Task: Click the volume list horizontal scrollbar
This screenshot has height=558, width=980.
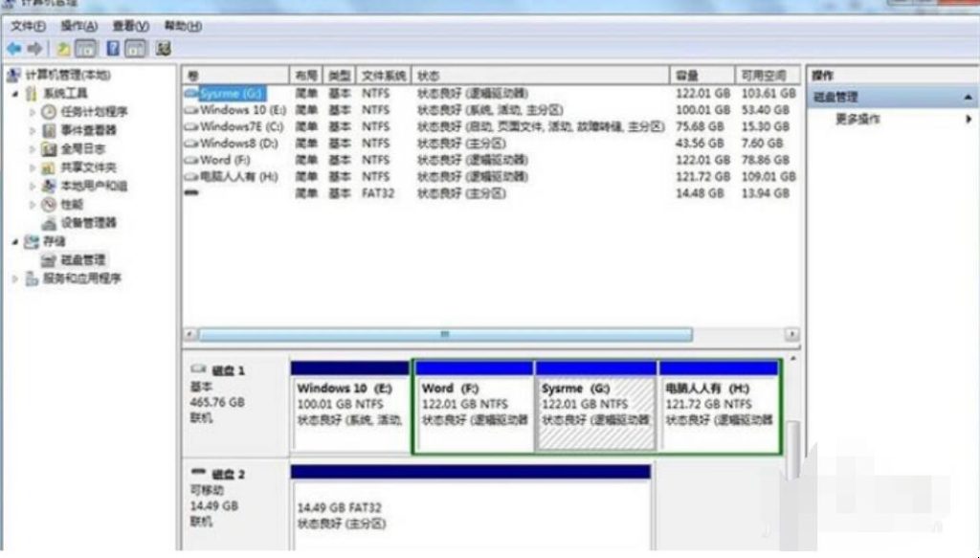Action: click(x=444, y=335)
